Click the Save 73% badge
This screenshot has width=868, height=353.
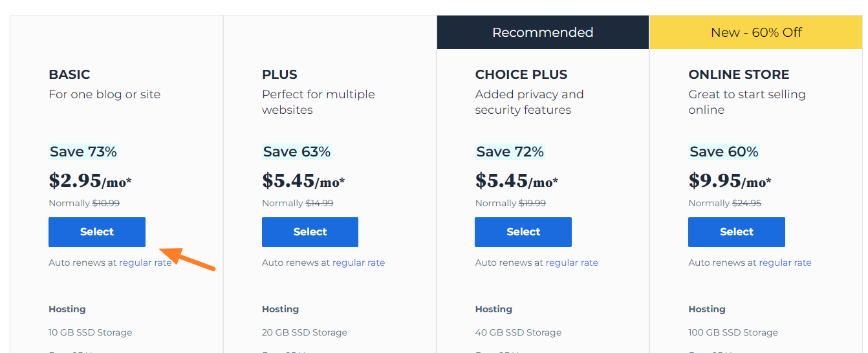[83, 152]
